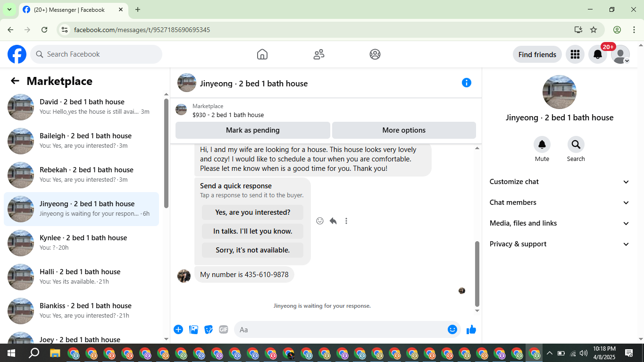Open File Explorer from taskbar

tap(55, 353)
